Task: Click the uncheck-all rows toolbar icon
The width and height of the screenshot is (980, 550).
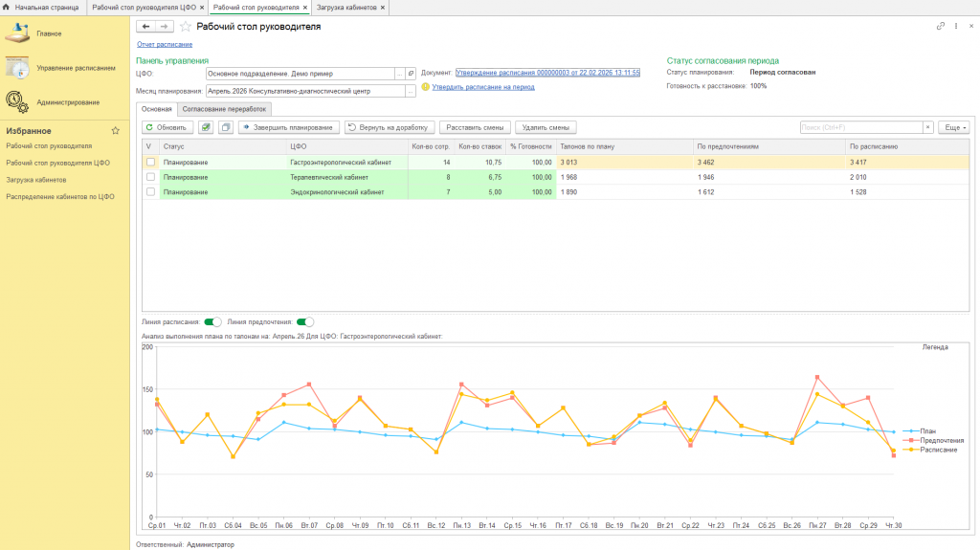Action: pyautogui.click(x=225, y=127)
